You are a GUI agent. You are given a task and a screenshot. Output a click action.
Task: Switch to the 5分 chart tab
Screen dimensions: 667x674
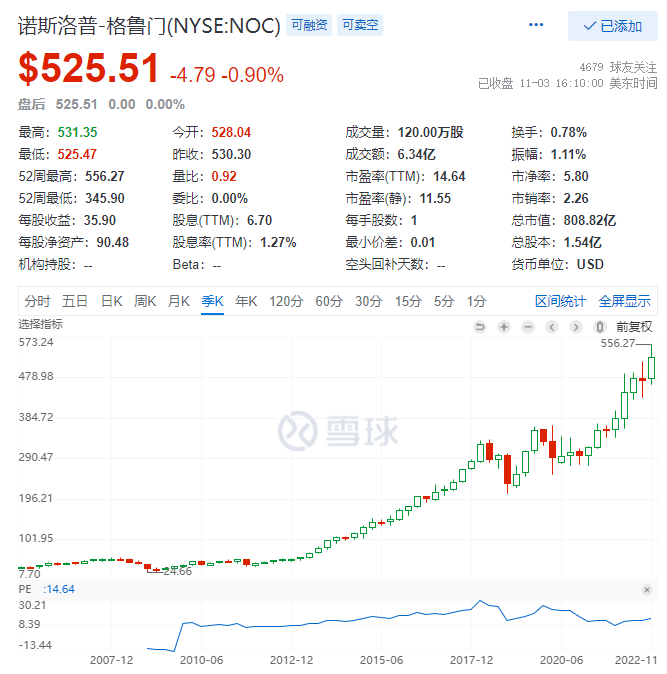coord(444,301)
